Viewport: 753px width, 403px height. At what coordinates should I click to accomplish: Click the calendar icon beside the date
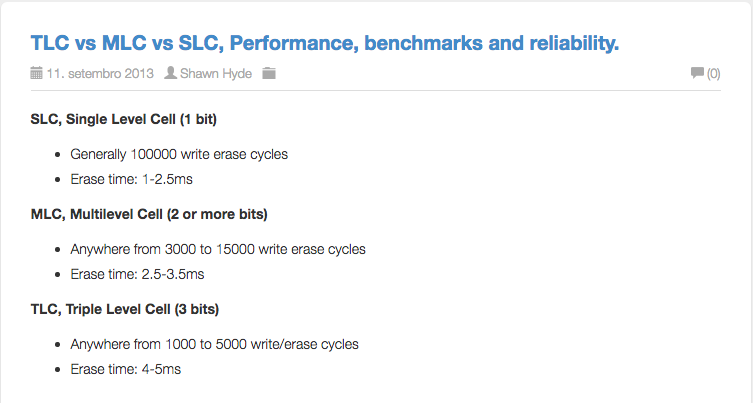[36, 73]
